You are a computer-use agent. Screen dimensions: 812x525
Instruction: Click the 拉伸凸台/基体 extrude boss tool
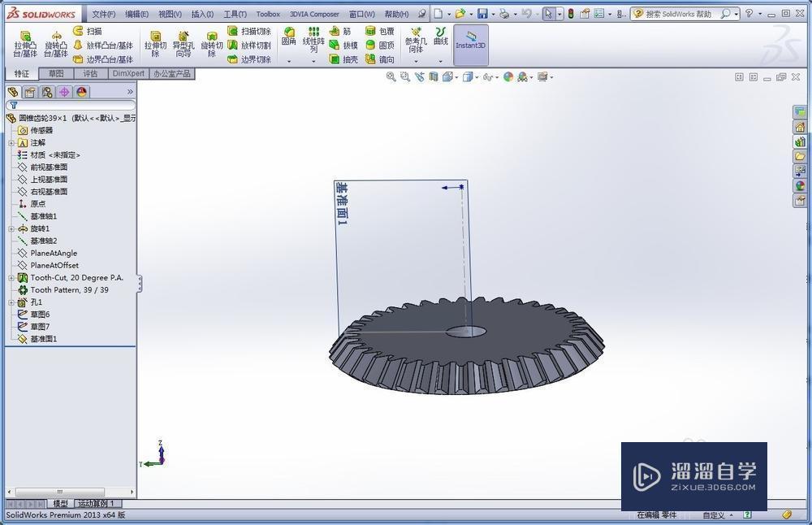[25, 45]
